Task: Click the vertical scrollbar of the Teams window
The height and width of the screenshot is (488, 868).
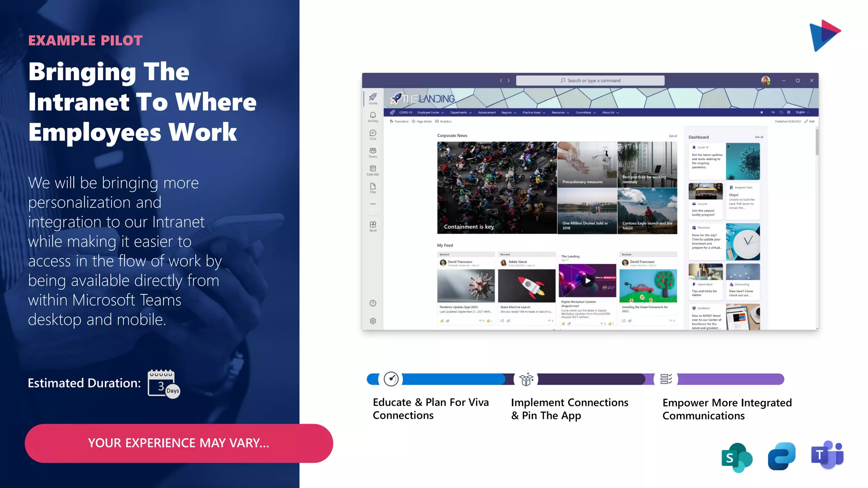Action: click(817, 142)
